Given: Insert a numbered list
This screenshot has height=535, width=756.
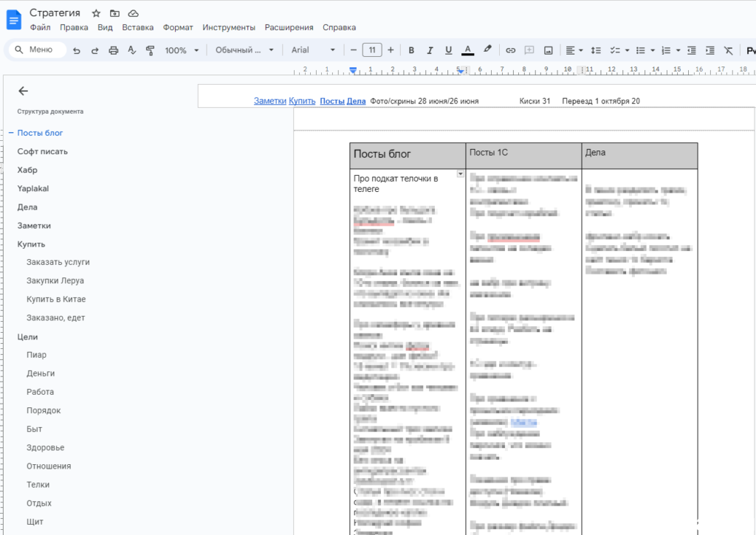Looking at the screenshot, I should coord(666,50).
